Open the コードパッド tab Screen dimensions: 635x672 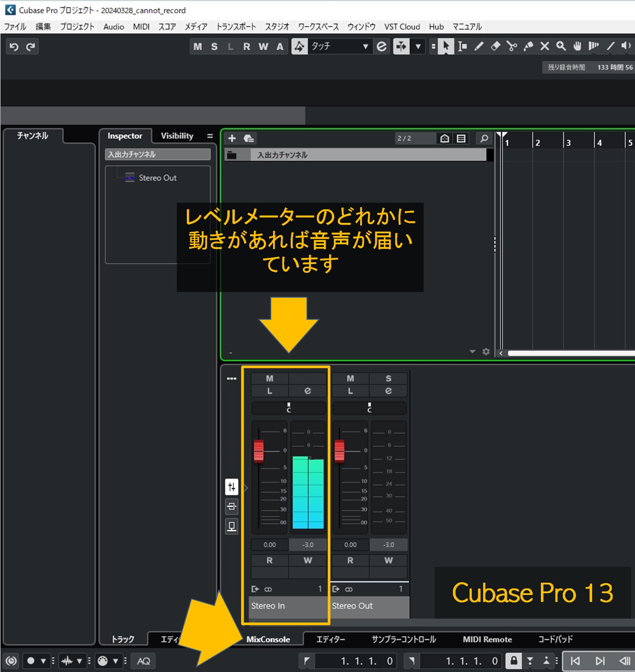[x=555, y=640]
